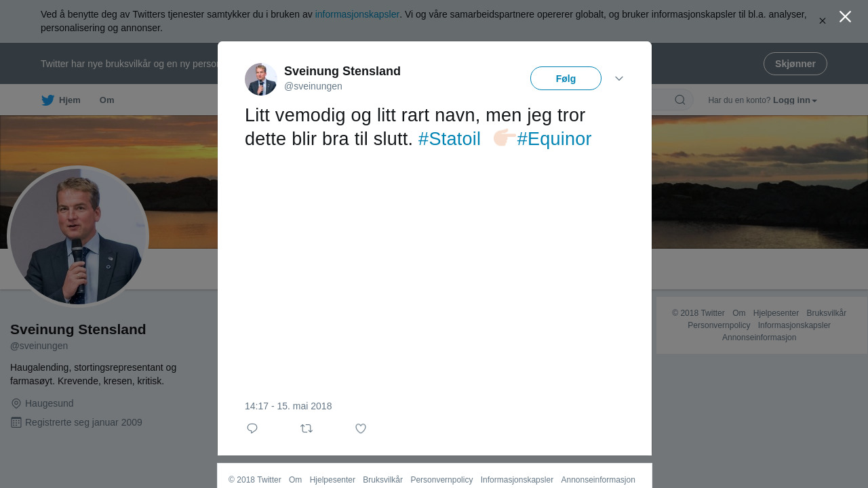The image size is (868, 488).
Task: Open the Om menu item in the top bar
Action: click(107, 100)
